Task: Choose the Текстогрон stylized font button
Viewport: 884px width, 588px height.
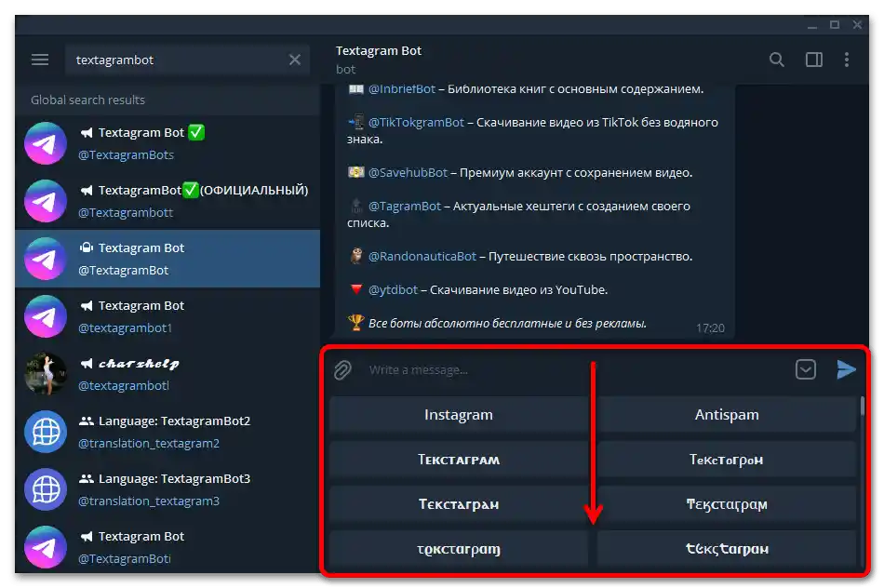Action: click(x=727, y=460)
